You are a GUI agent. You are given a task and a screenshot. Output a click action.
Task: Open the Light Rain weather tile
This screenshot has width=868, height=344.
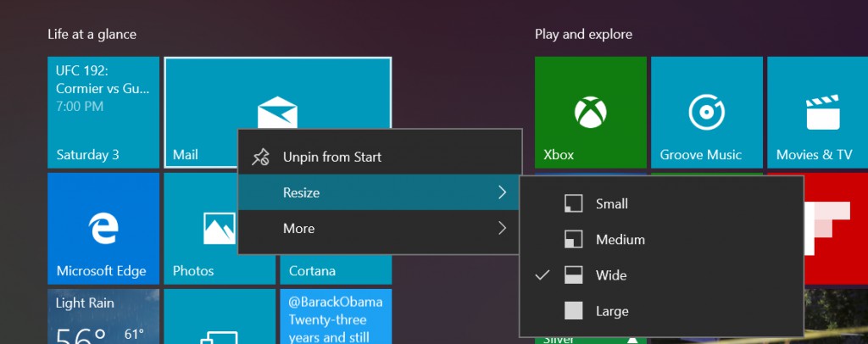(103, 316)
